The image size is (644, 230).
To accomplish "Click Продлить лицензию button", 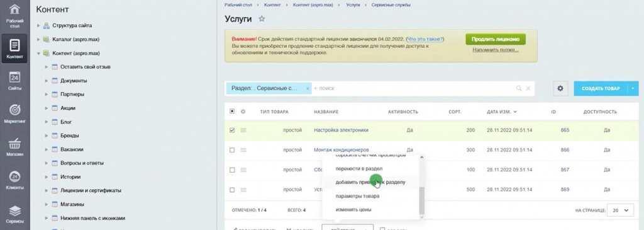I will coord(496,39).
